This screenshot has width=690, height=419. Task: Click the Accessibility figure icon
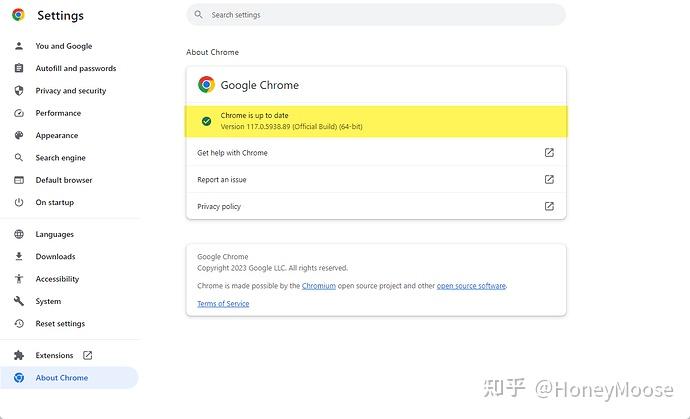tap(18, 279)
